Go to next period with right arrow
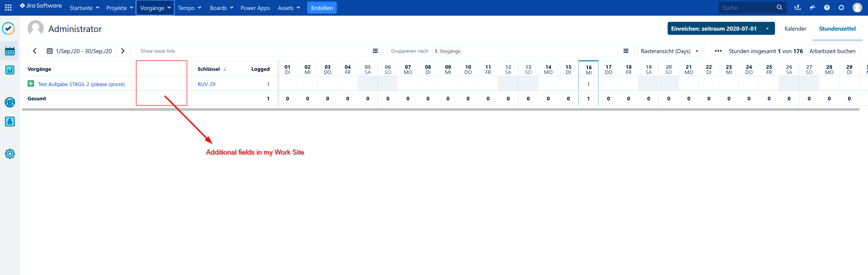This screenshot has width=868, height=275. point(123,51)
